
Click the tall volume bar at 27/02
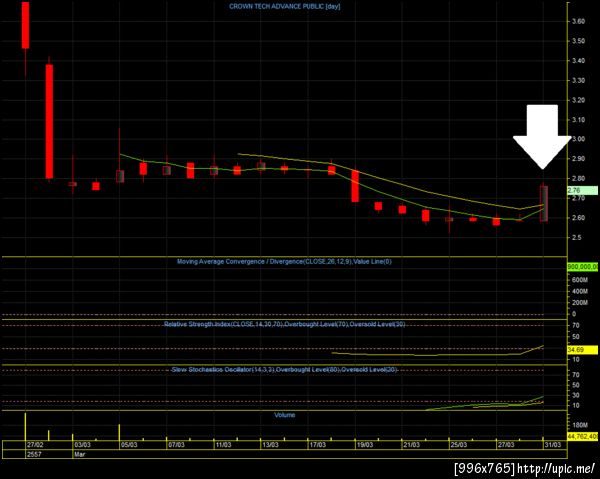(x=25, y=427)
